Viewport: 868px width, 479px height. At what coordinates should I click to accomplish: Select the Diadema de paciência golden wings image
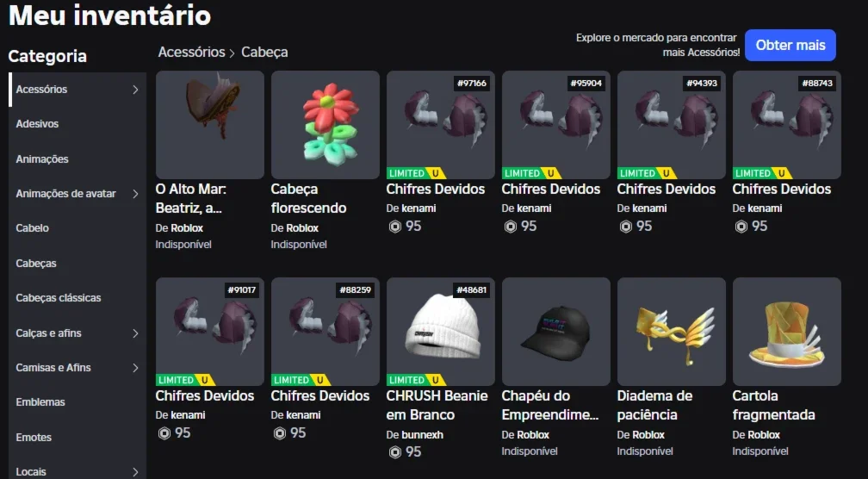(672, 331)
